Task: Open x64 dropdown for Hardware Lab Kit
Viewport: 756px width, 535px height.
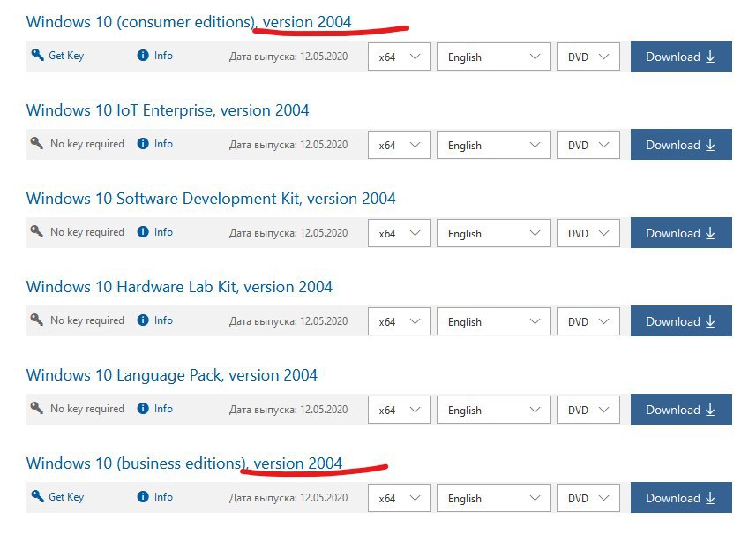Action: pos(400,321)
